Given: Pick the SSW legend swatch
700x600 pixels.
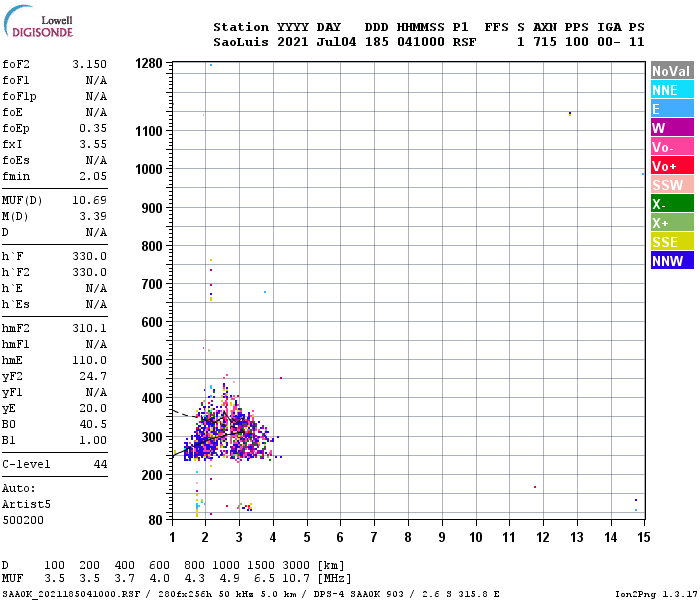Looking at the screenshot, I should pos(672,185).
